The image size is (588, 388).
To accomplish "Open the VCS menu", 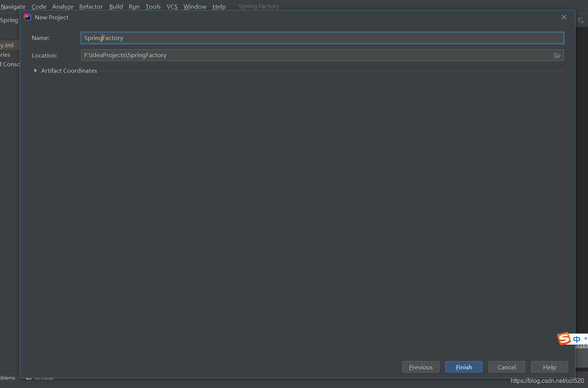I will [172, 6].
